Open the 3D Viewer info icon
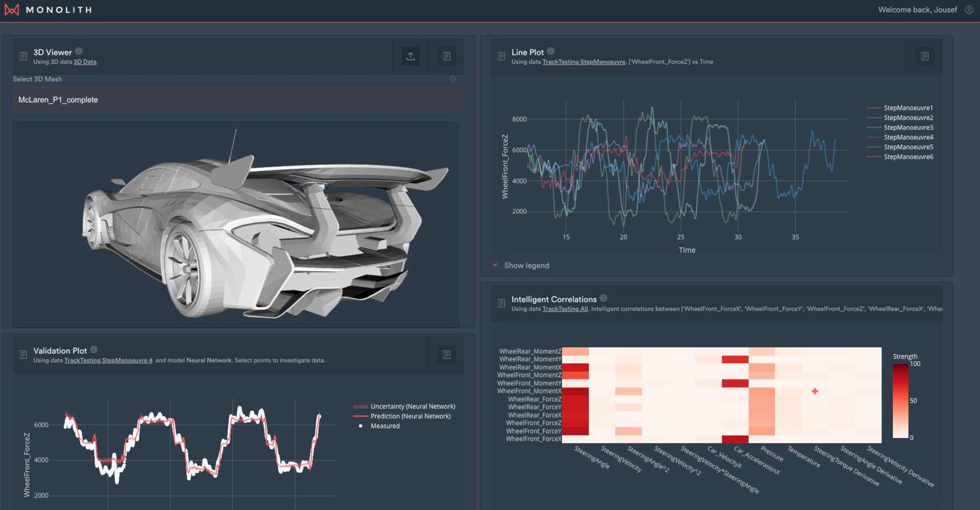Screen dimensions: 980x510 79,51
